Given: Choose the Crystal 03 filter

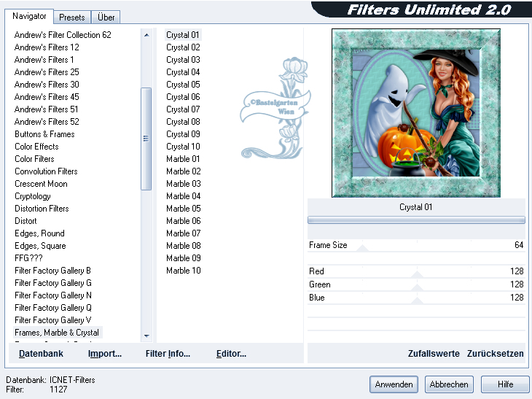Looking at the screenshot, I should (183, 60).
